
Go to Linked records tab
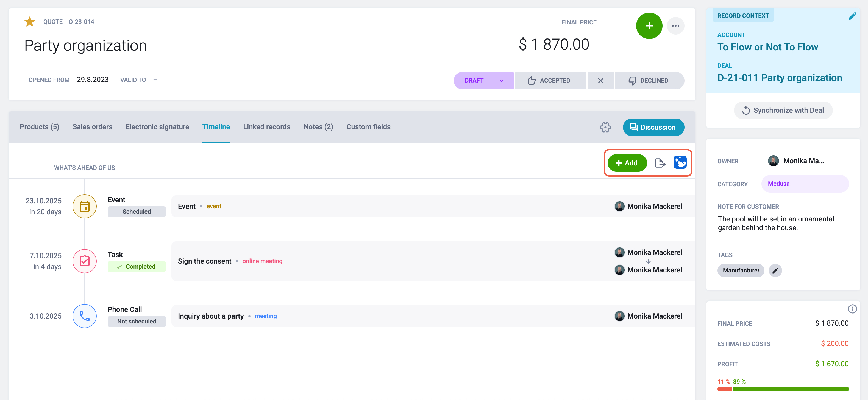(266, 127)
